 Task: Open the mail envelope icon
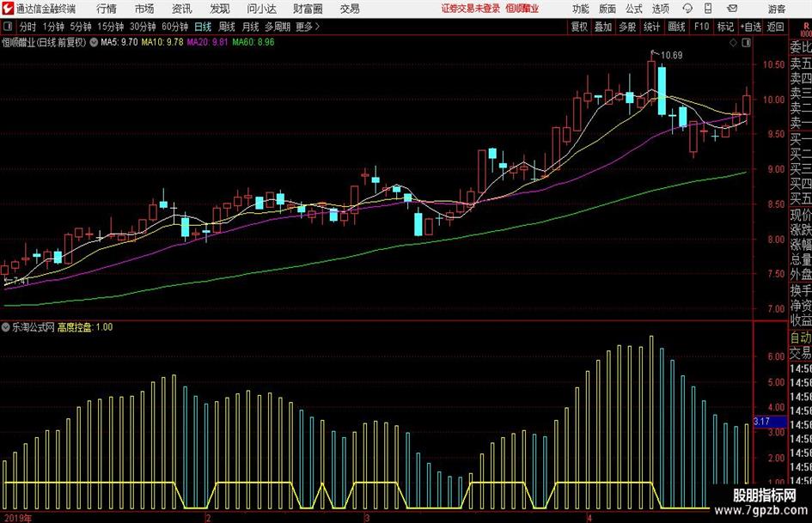coord(732,9)
